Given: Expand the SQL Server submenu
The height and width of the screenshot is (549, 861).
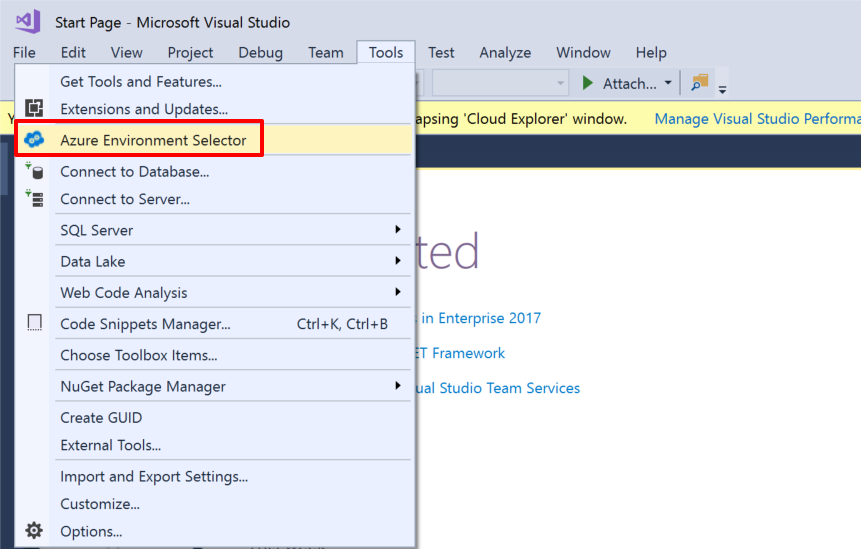Looking at the screenshot, I should [x=398, y=230].
